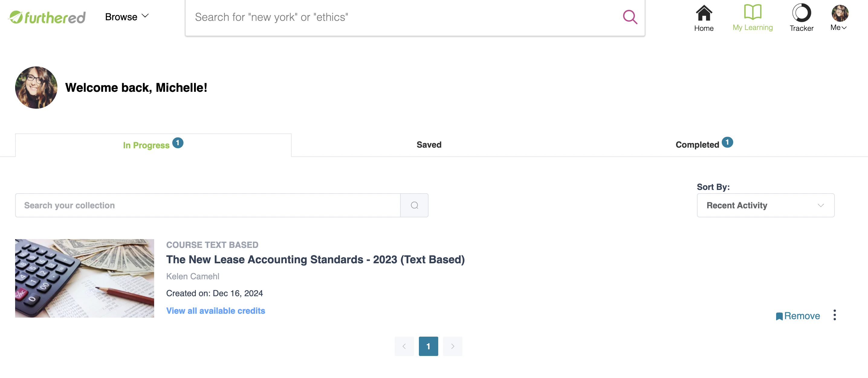Expand the Recent Activity sort dropdown
The width and height of the screenshot is (868, 378).
pyautogui.click(x=765, y=205)
